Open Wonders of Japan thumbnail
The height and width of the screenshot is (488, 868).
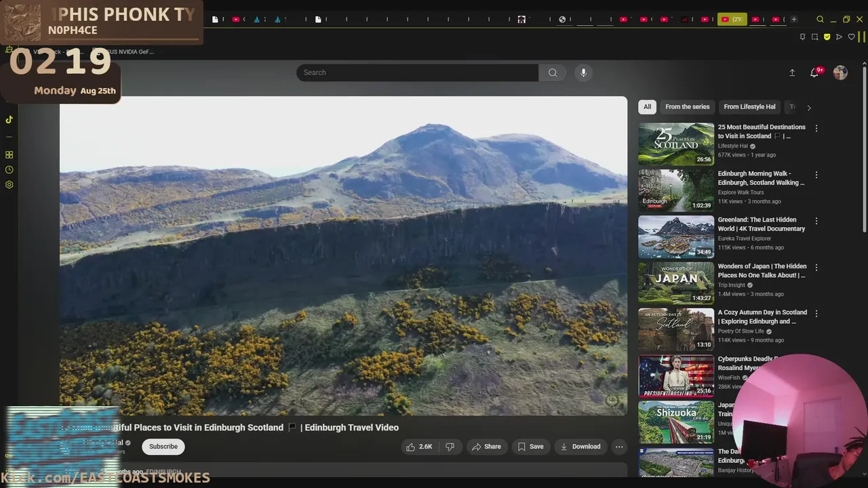pos(676,283)
